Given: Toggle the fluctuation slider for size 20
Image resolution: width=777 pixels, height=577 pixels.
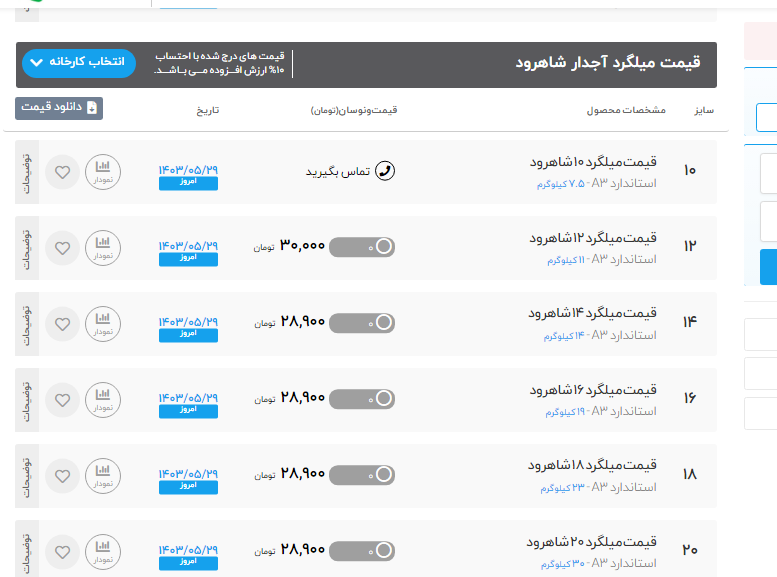Looking at the screenshot, I should [x=362, y=551].
